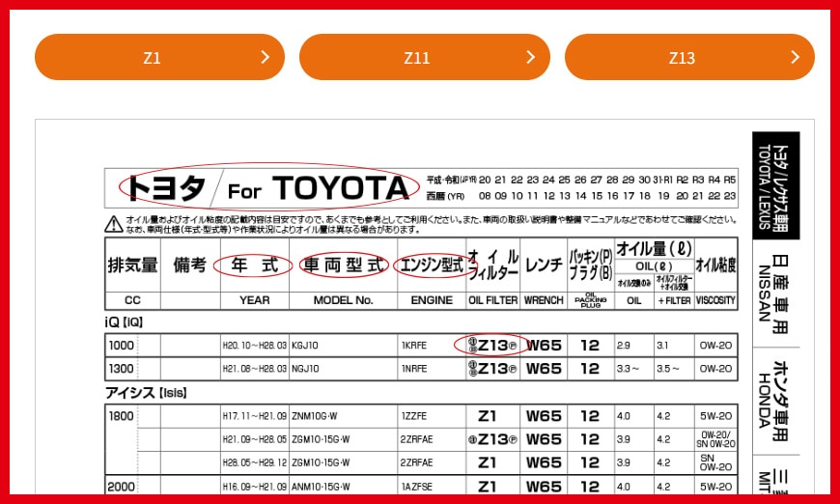Viewport: 840px width, 504px height.
Task: Open the Z13 oil filter page
Action: coord(682,57)
